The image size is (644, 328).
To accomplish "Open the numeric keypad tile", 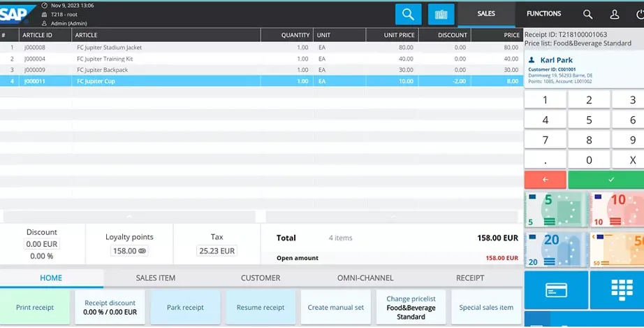I will tap(617, 290).
